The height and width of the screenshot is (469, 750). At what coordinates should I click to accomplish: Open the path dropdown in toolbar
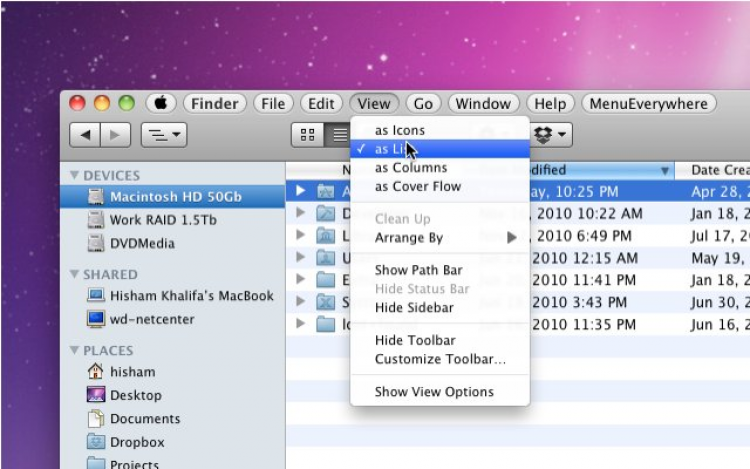pyautogui.click(x=164, y=135)
